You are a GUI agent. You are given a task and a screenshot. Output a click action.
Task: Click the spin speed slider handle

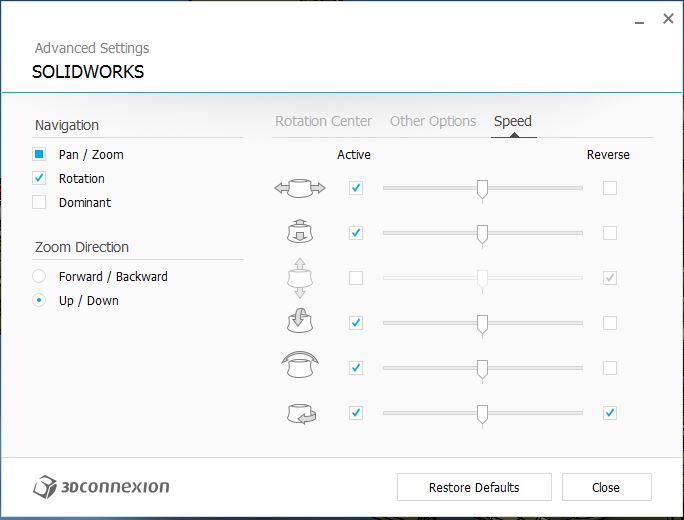(x=482, y=415)
